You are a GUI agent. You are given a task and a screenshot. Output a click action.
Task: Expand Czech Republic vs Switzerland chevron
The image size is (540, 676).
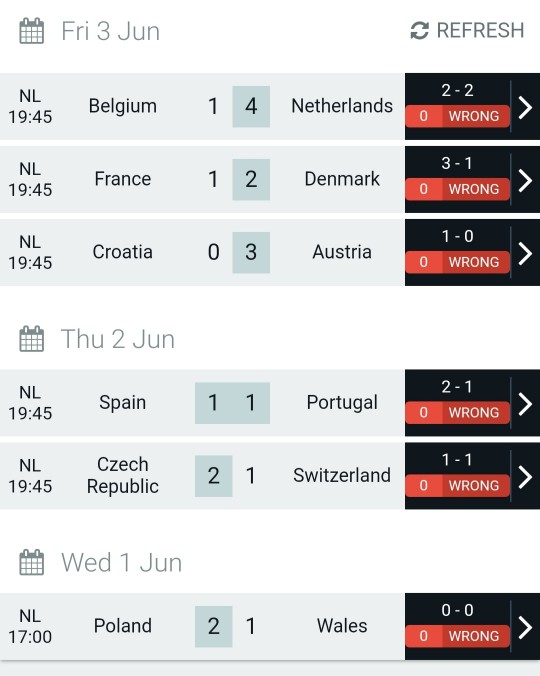click(x=525, y=477)
